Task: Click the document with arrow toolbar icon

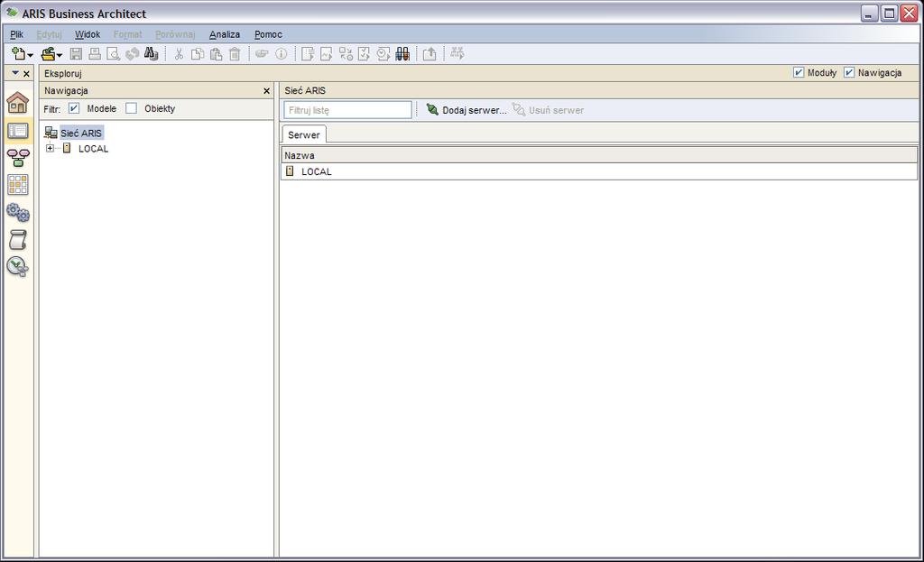Action: (x=308, y=54)
